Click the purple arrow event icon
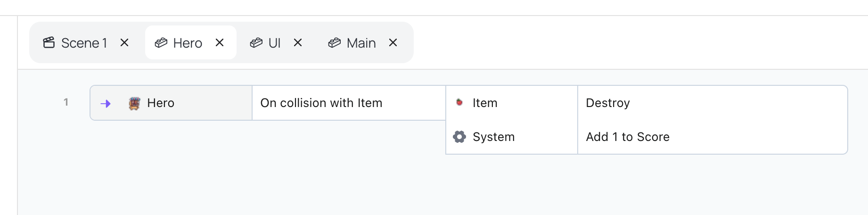This screenshot has width=868, height=215. (x=106, y=104)
